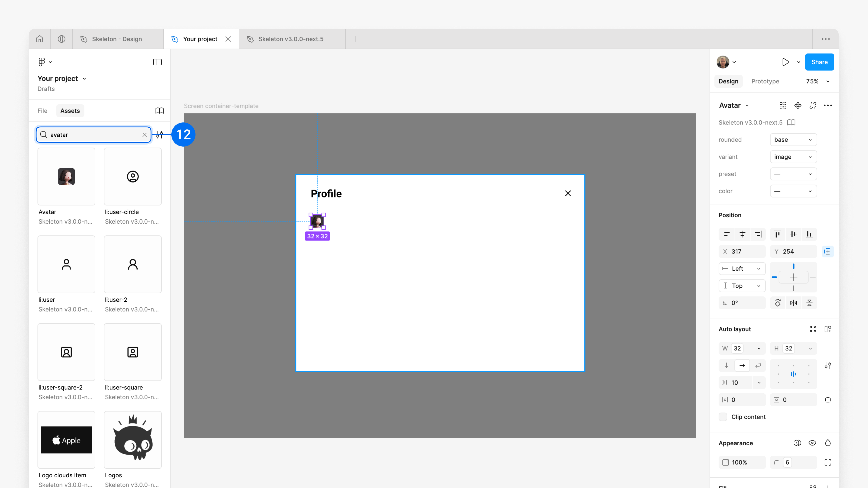This screenshot has width=868, height=488.
Task: Toggle individual padding icon
Action: pos(828,400)
